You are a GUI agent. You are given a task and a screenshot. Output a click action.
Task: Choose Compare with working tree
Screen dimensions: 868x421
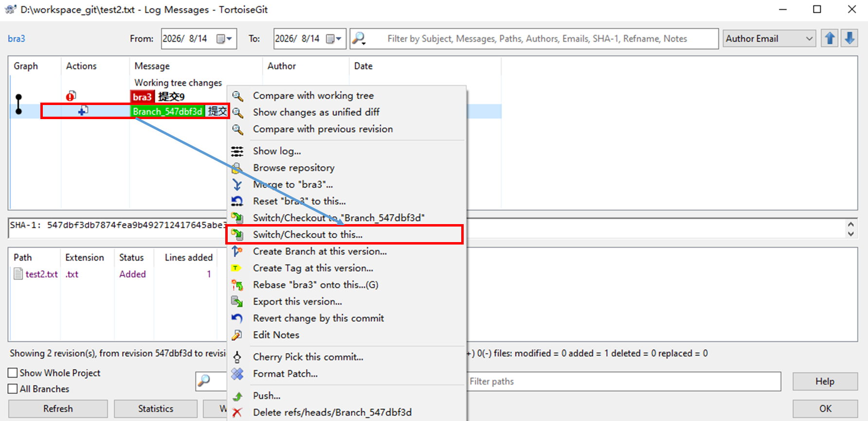tap(346, 96)
